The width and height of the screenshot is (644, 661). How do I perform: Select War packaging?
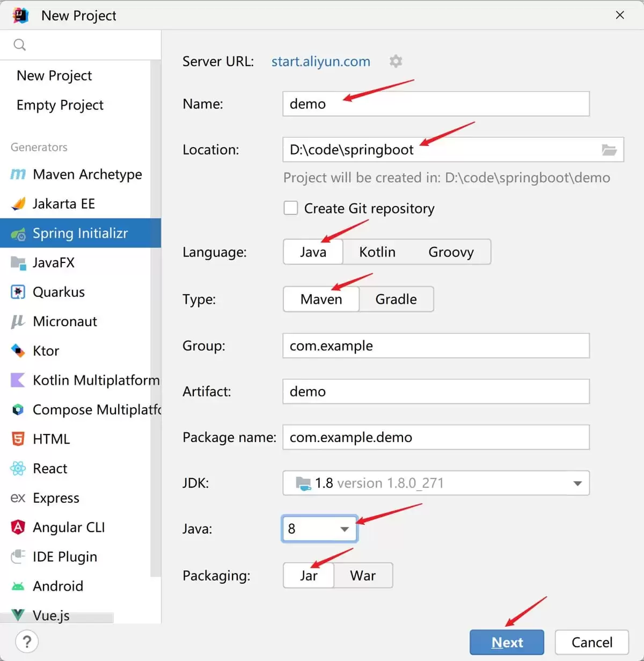[x=363, y=576]
